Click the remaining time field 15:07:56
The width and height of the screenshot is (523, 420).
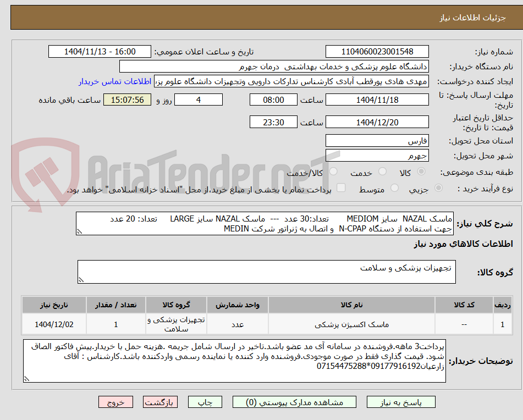127,100
